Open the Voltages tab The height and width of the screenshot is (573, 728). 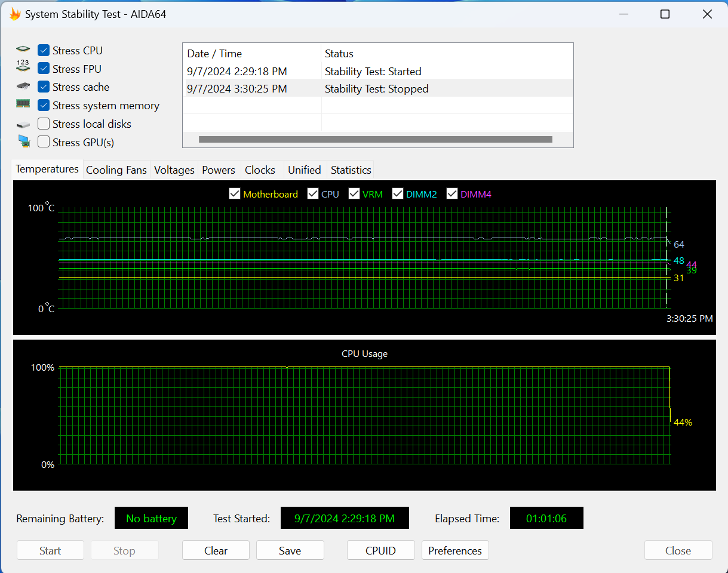coord(174,170)
